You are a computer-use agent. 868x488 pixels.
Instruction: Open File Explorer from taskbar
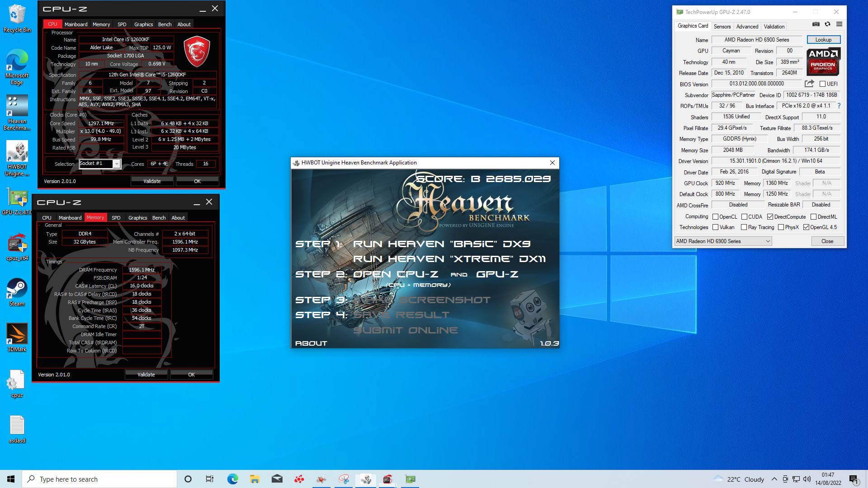click(255, 479)
